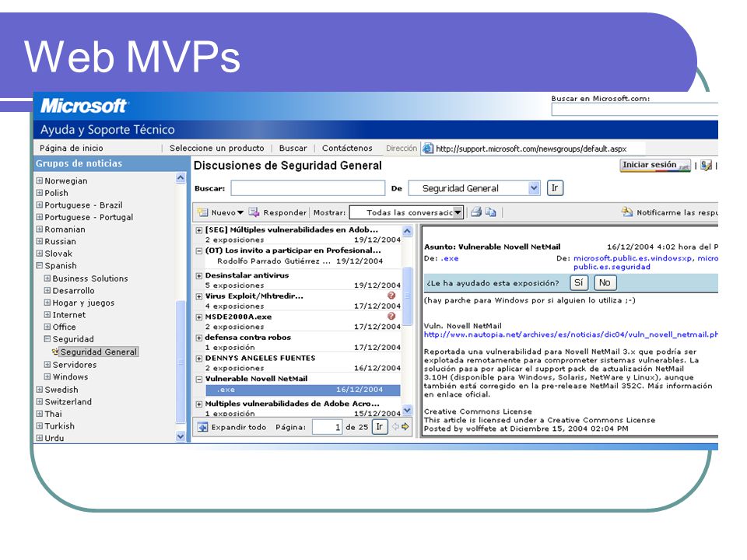This screenshot has height=560, width=747.
Task: Select the Seguridad General tree item
Action: click(x=99, y=352)
